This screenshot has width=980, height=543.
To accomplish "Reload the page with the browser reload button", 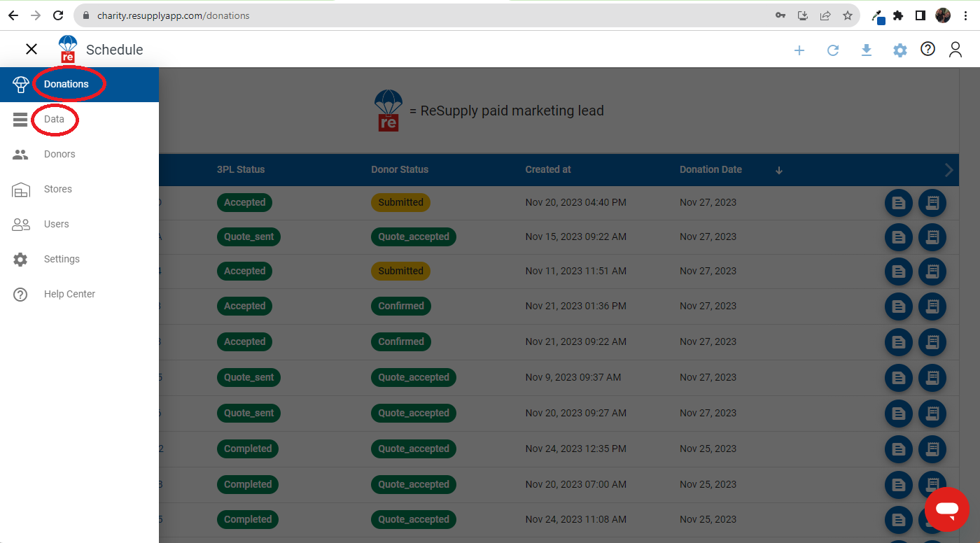I will 59,15.
